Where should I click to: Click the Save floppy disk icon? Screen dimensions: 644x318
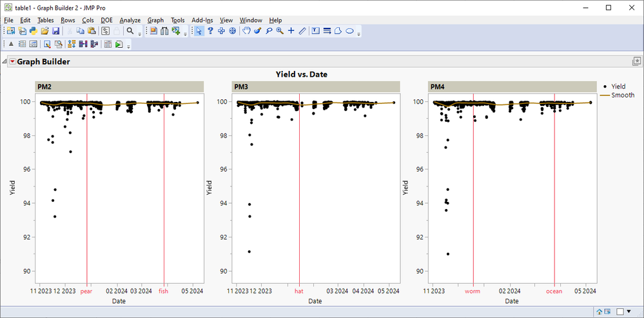pos(55,31)
